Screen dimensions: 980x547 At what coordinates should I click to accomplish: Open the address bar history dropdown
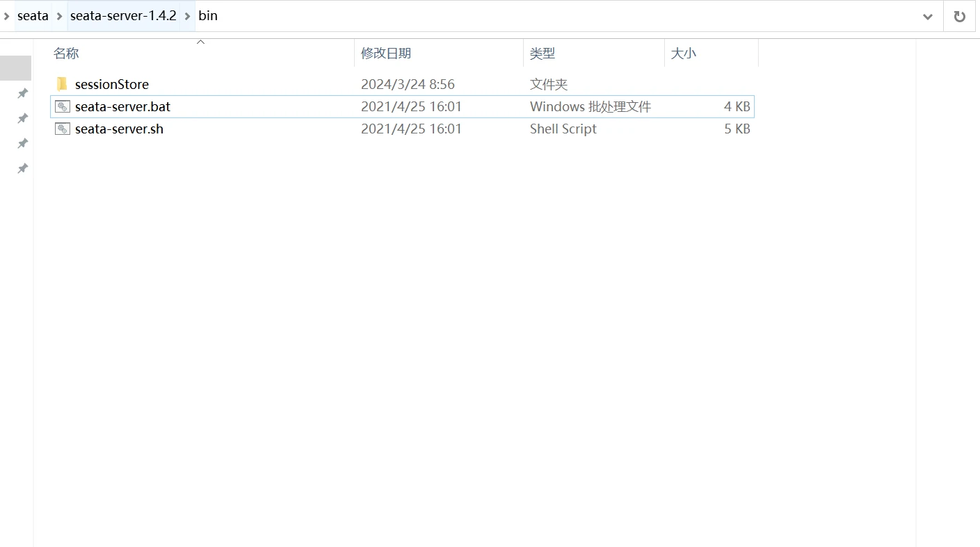[x=927, y=16]
